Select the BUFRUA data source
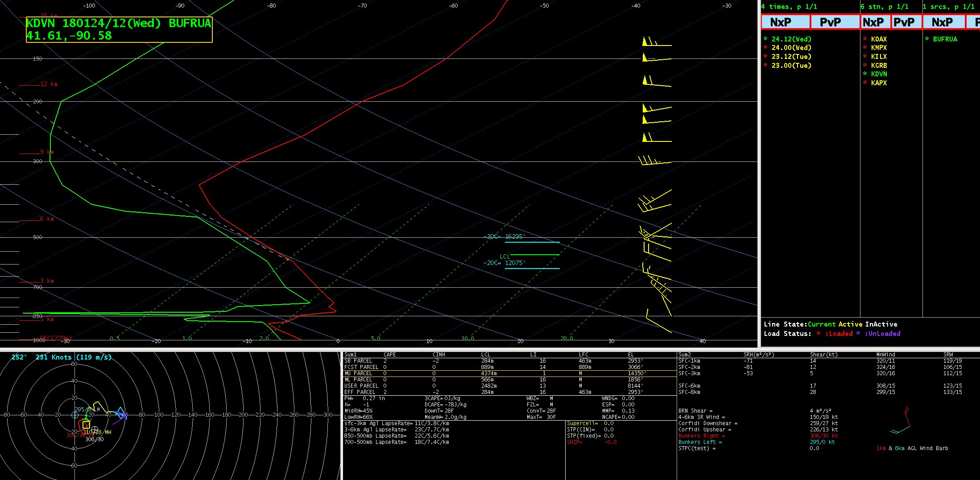Screen dimensions: 980x480 [944, 39]
